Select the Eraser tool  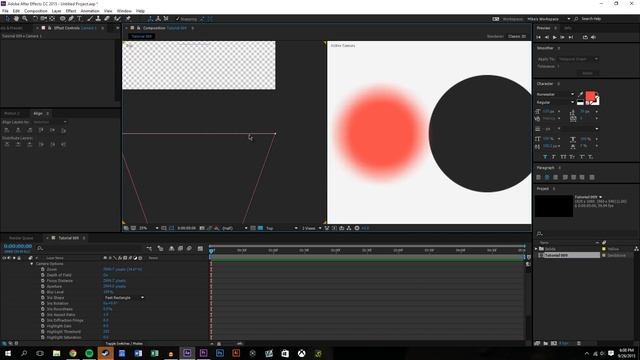coord(107,19)
